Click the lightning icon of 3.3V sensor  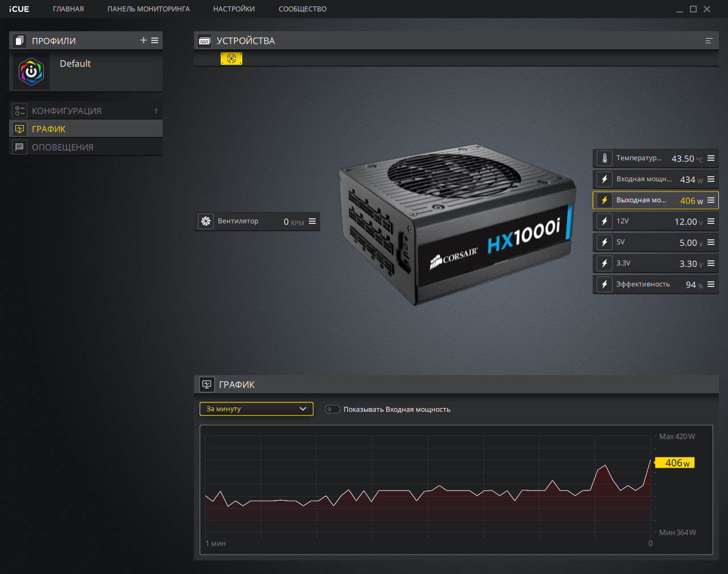[x=605, y=263]
